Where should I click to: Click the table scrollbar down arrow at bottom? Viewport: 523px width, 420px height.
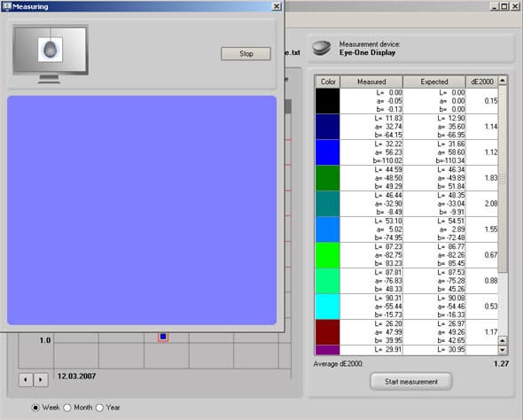tap(503, 350)
